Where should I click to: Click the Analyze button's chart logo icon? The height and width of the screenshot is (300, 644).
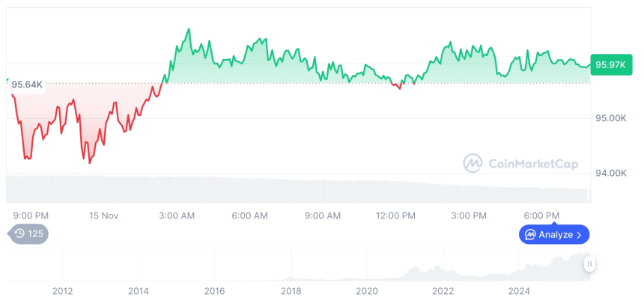click(x=530, y=235)
